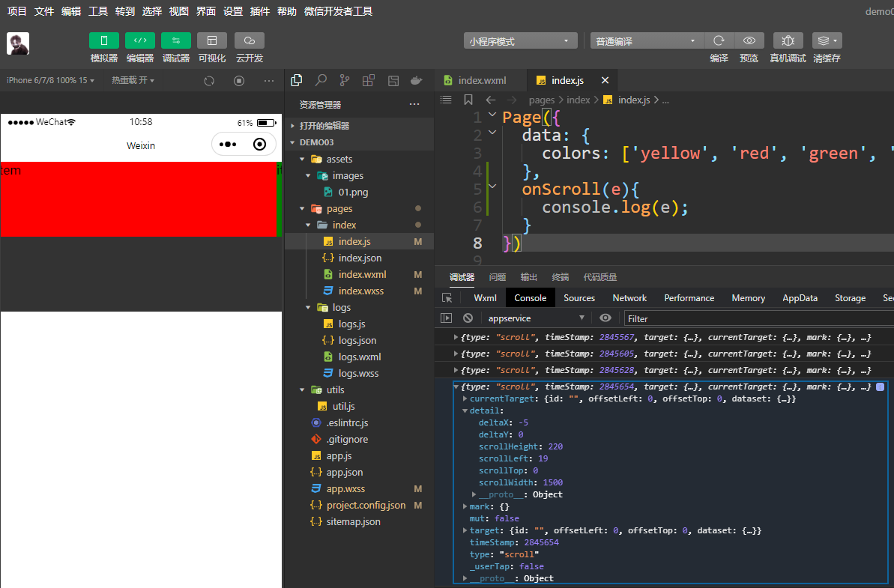Open the Cloud Development icon

click(250, 40)
